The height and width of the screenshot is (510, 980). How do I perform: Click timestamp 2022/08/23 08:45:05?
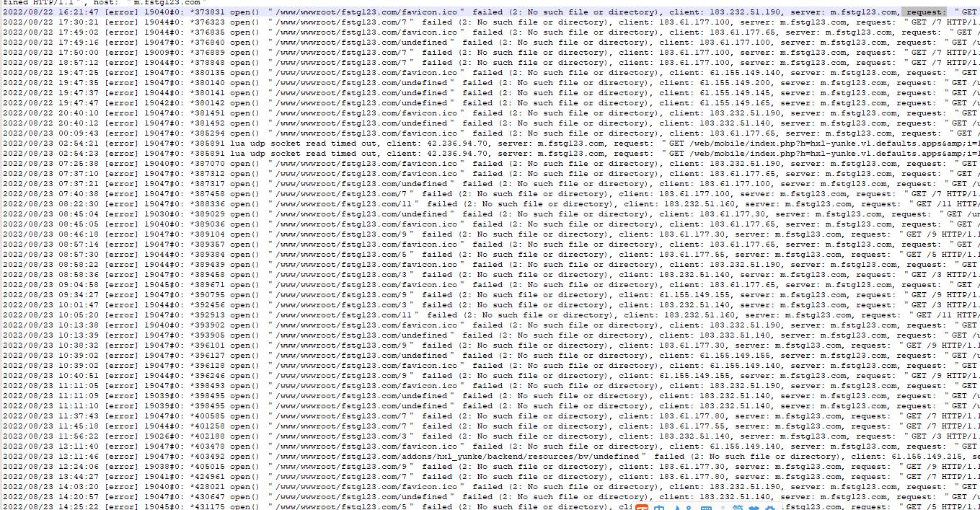[50, 224]
